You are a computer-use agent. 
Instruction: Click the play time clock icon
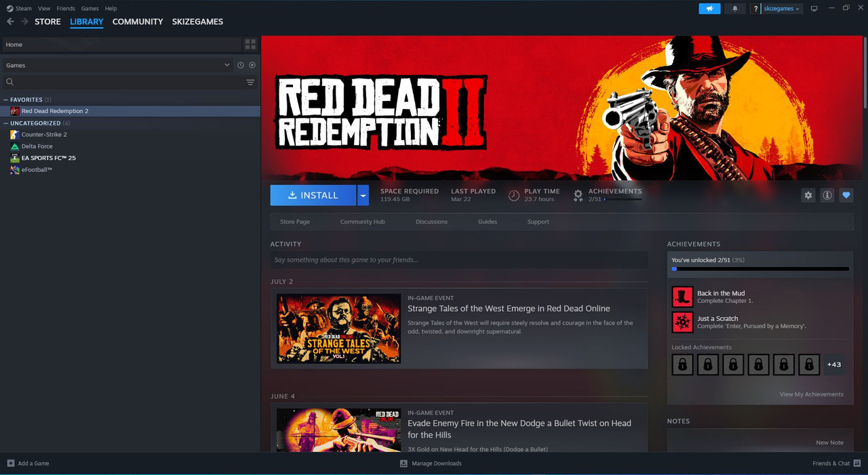(514, 195)
